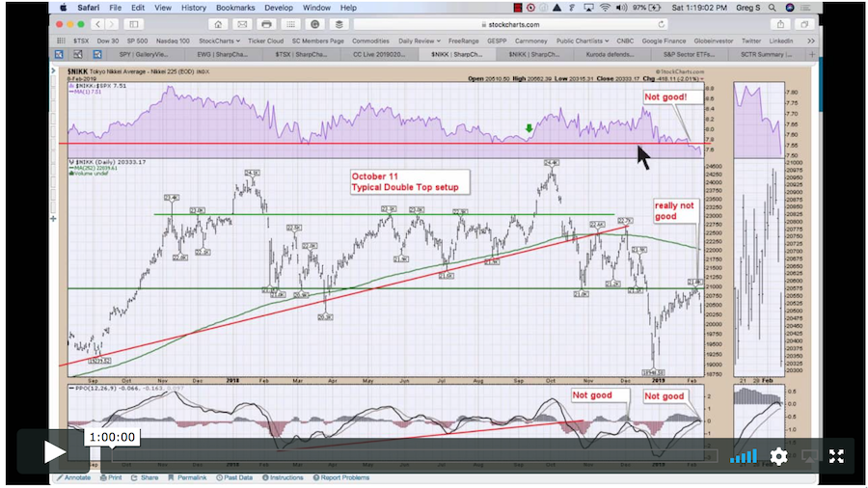Click the Share link below chart
This screenshot has width=868, height=488.
[145, 477]
